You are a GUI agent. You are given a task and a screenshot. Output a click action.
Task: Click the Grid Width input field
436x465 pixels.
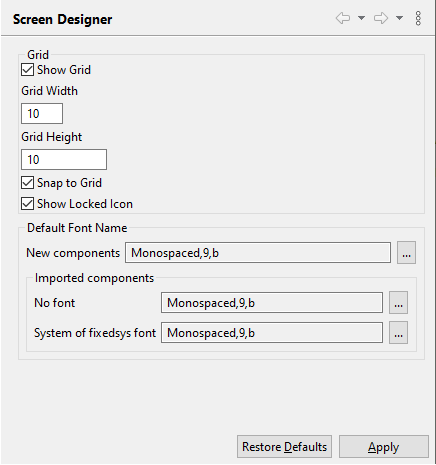[42, 114]
